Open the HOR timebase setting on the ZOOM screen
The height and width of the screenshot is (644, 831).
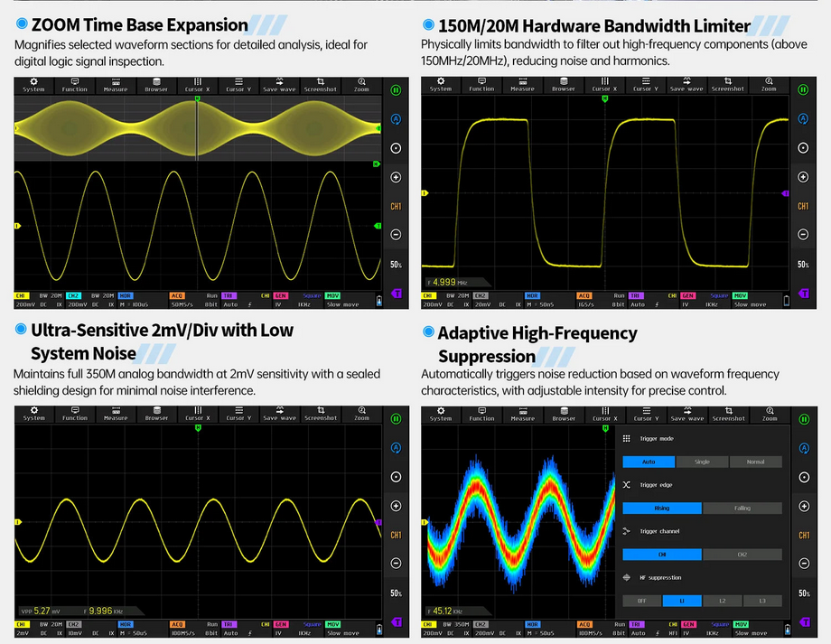126,295
